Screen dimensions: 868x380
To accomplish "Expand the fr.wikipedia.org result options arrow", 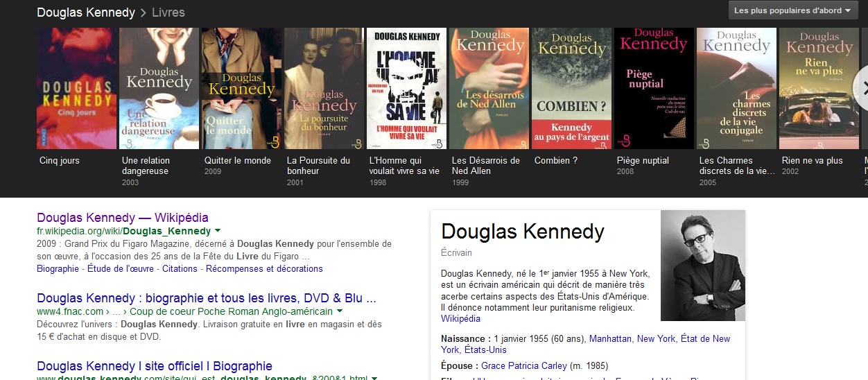I will click(218, 231).
